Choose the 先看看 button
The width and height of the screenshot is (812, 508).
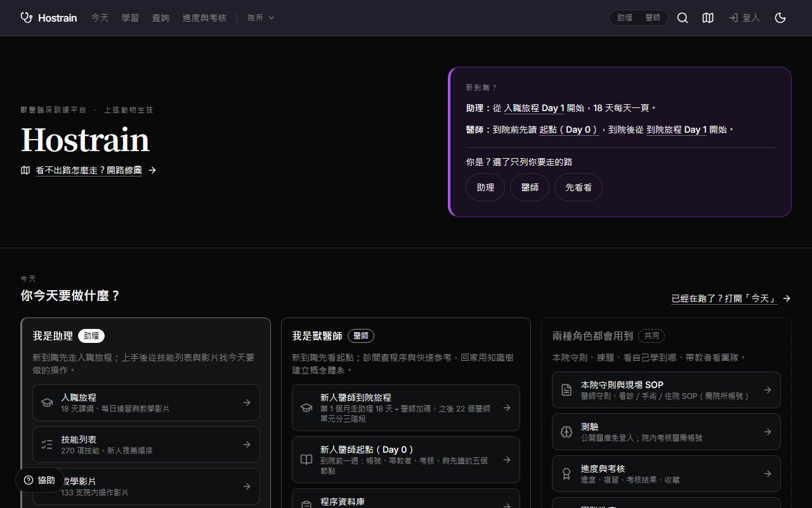coord(579,187)
